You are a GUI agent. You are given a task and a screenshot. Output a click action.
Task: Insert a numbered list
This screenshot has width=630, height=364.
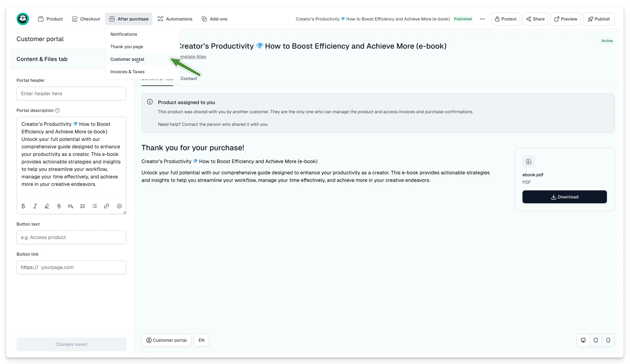(83, 206)
